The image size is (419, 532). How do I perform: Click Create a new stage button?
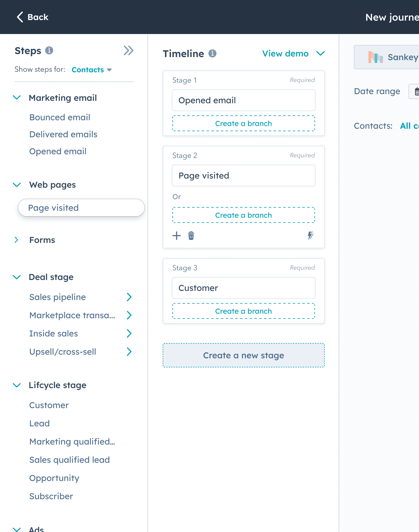click(x=243, y=355)
